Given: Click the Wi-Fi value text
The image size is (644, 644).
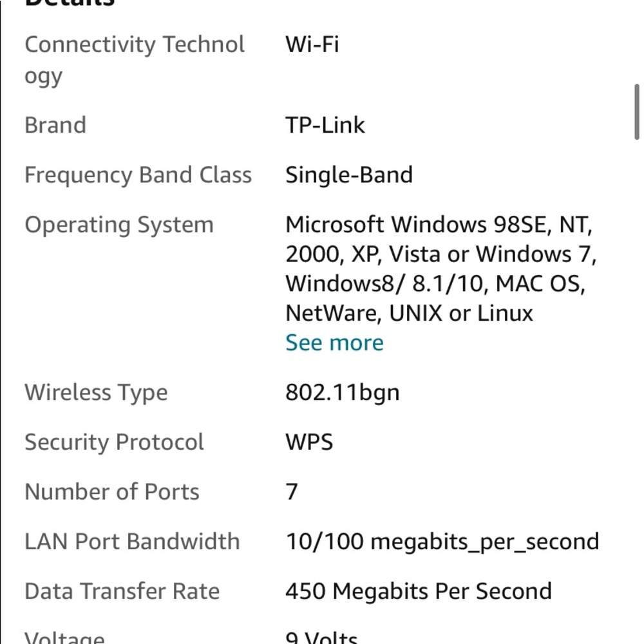Looking at the screenshot, I should tap(312, 44).
